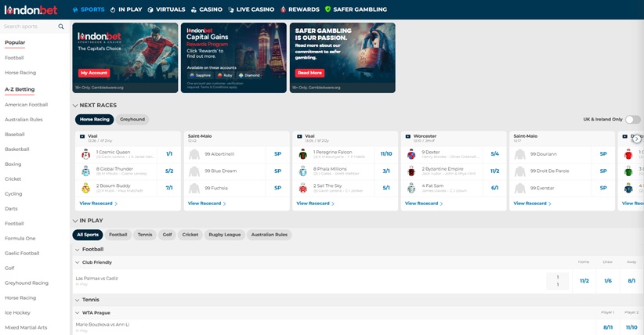Click the carousel next arrow on races
Image resolution: width=644 pixels, height=335 pixels.
(636, 139)
